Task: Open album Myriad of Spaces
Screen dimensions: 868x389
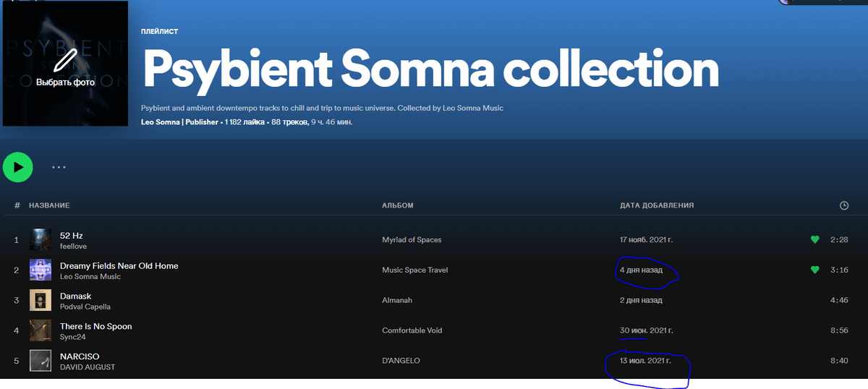Action: [x=412, y=239]
